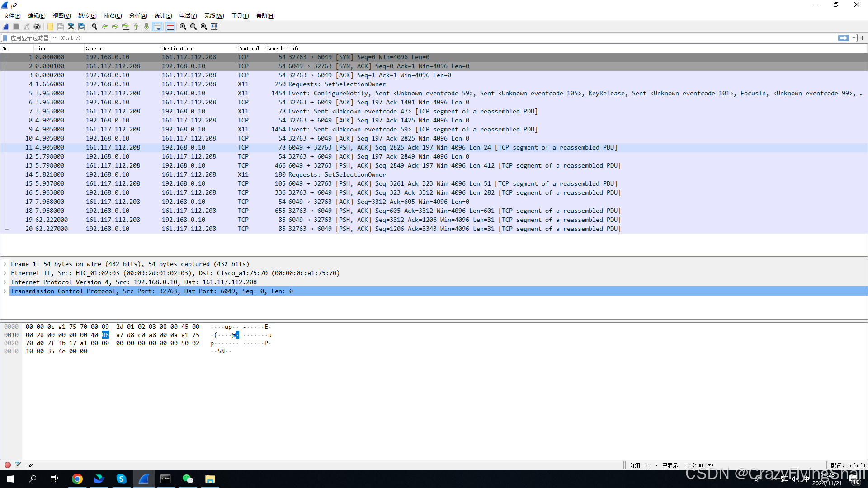Open Chrome from the taskbar
Image resolution: width=868 pixels, height=488 pixels.
77,479
